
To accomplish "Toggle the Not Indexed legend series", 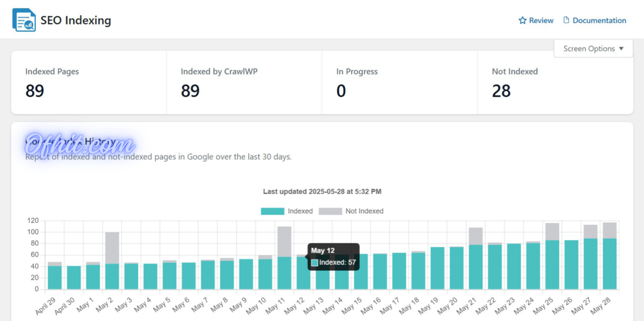I will coord(364,211).
